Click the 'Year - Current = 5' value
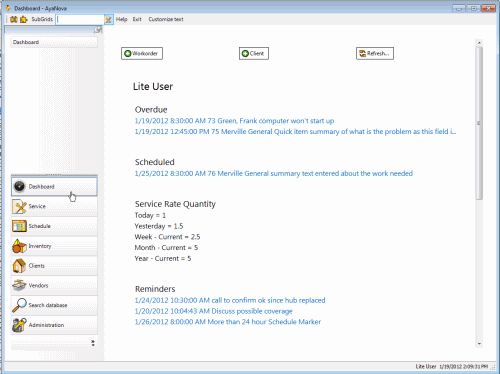The width and height of the screenshot is (500, 374). [163, 258]
